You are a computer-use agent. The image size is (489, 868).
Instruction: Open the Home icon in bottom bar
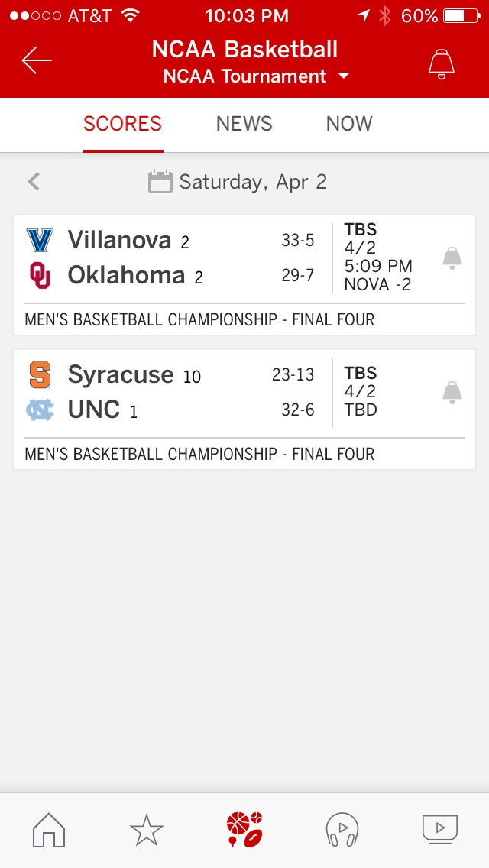[x=49, y=830]
